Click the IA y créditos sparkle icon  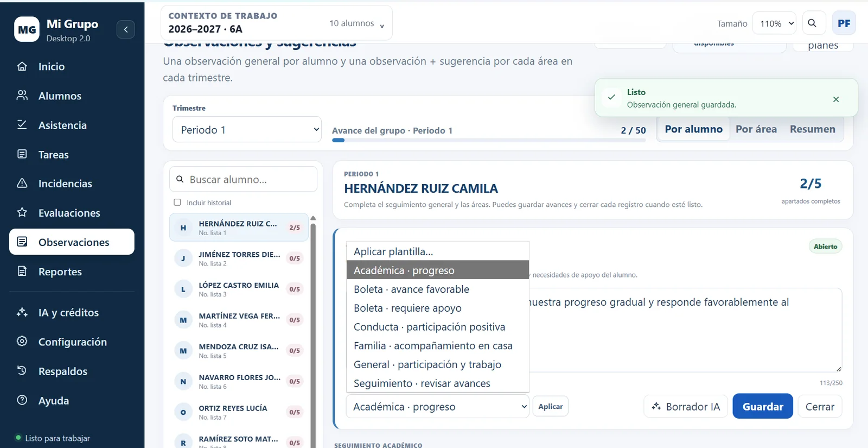22,312
